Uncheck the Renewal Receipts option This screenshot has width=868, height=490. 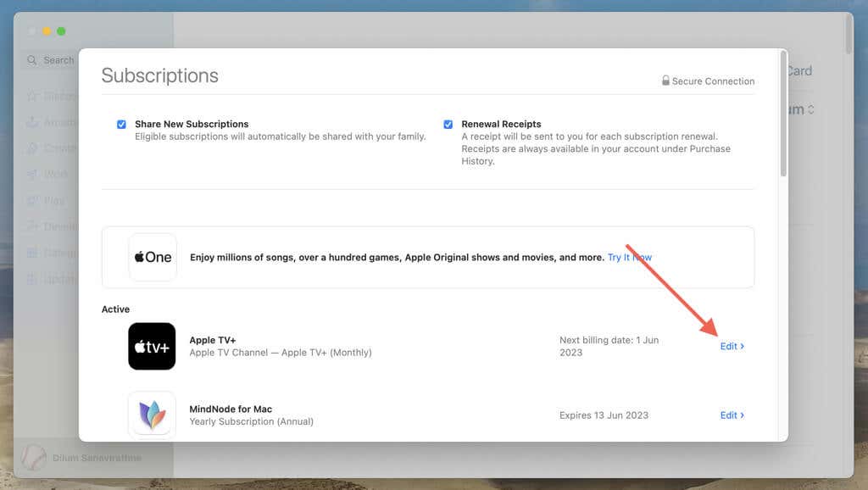(448, 124)
